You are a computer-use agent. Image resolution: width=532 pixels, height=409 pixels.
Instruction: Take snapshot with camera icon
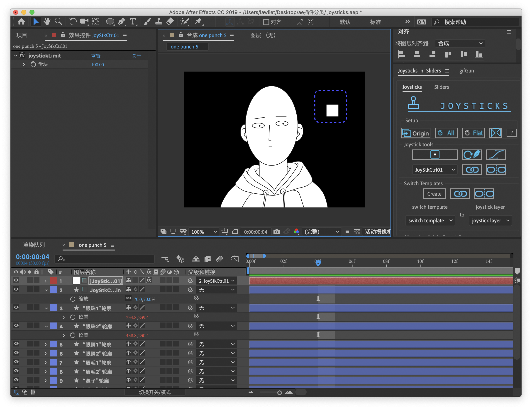click(x=276, y=232)
